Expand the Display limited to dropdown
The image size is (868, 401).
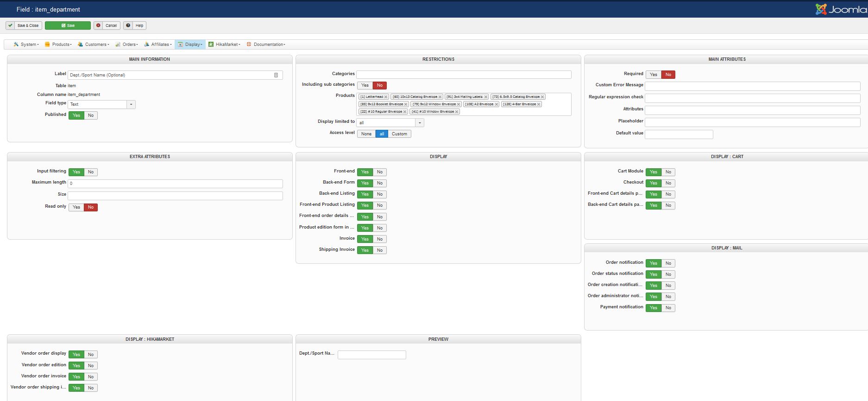[x=420, y=123]
